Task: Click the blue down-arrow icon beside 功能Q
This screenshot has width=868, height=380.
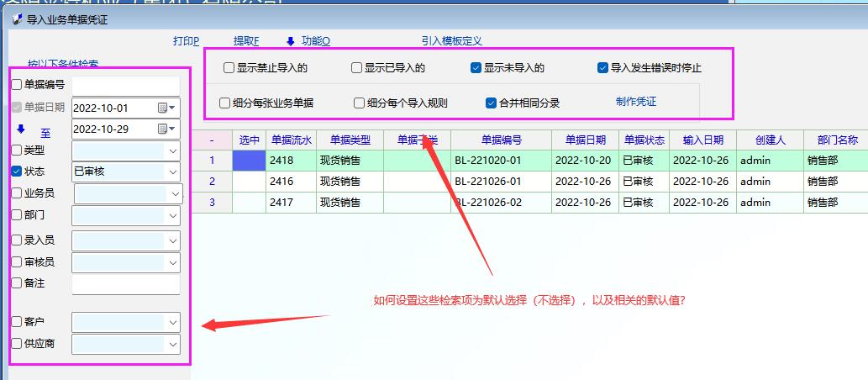Action: [x=291, y=41]
